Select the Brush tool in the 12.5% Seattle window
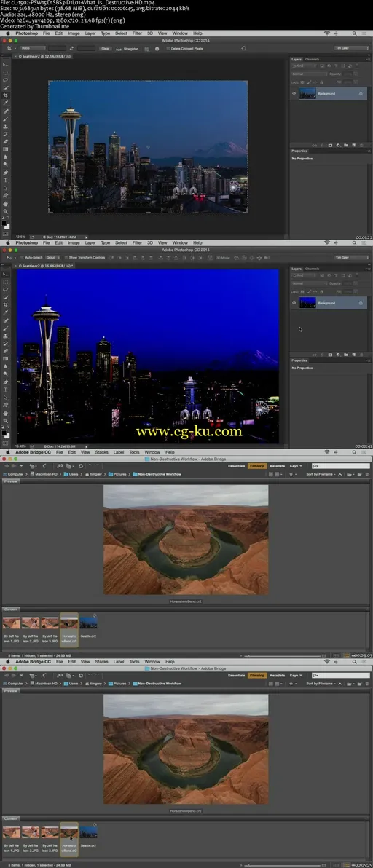This screenshot has height=868, width=373. point(6,119)
